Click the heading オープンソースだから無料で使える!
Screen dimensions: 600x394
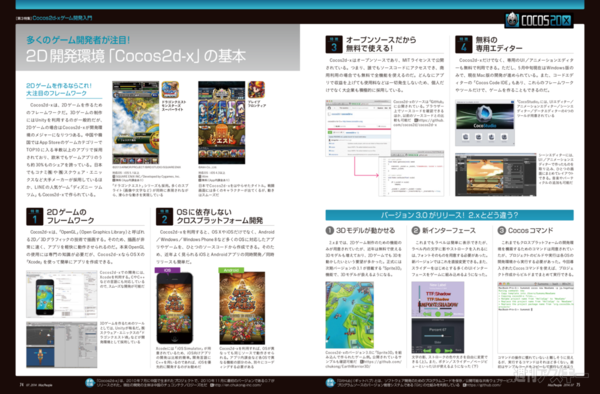pos(381,44)
